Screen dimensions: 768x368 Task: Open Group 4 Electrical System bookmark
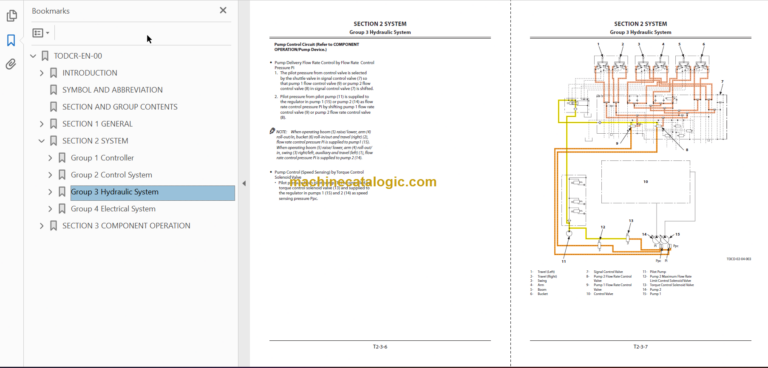pos(113,209)
